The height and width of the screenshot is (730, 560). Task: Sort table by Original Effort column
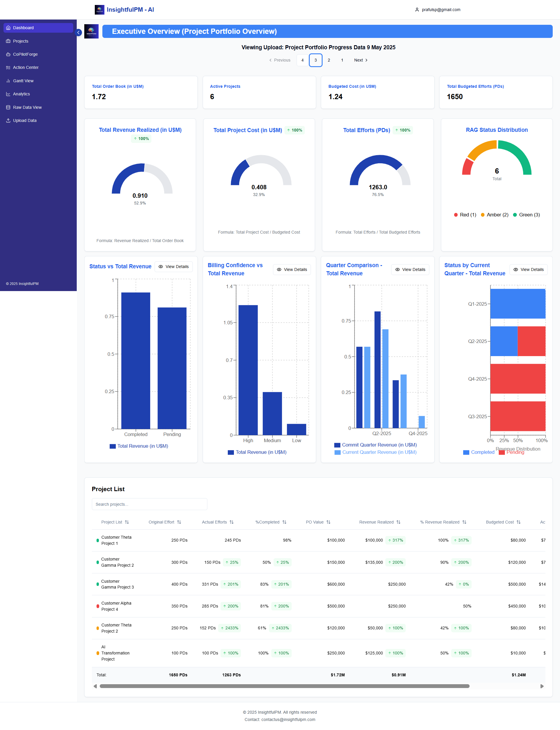pos(179,522)
